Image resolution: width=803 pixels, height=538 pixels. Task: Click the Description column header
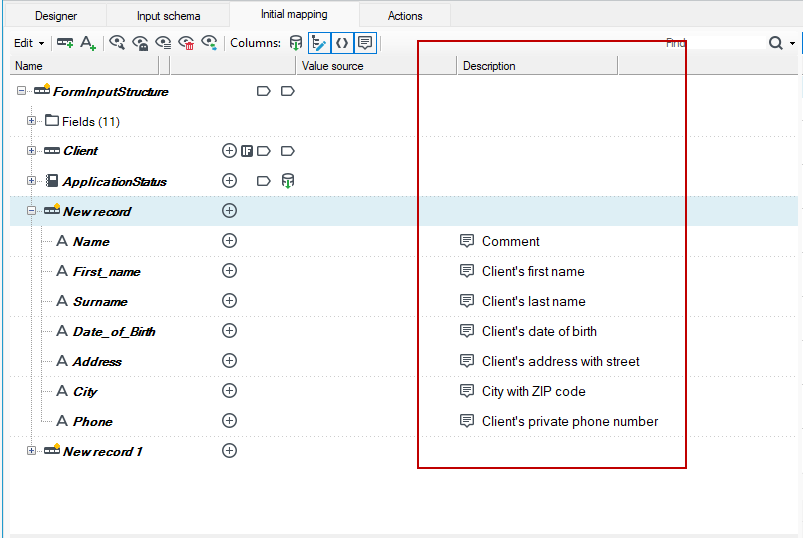537,66
